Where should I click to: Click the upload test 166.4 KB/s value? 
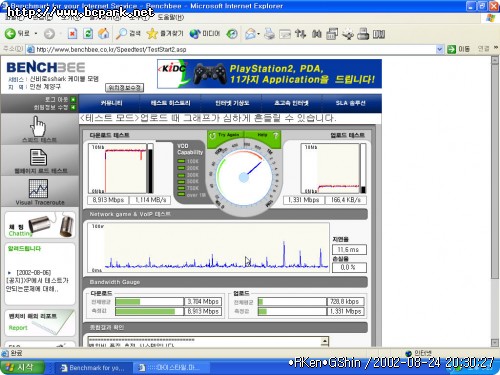tap(345, 200)
